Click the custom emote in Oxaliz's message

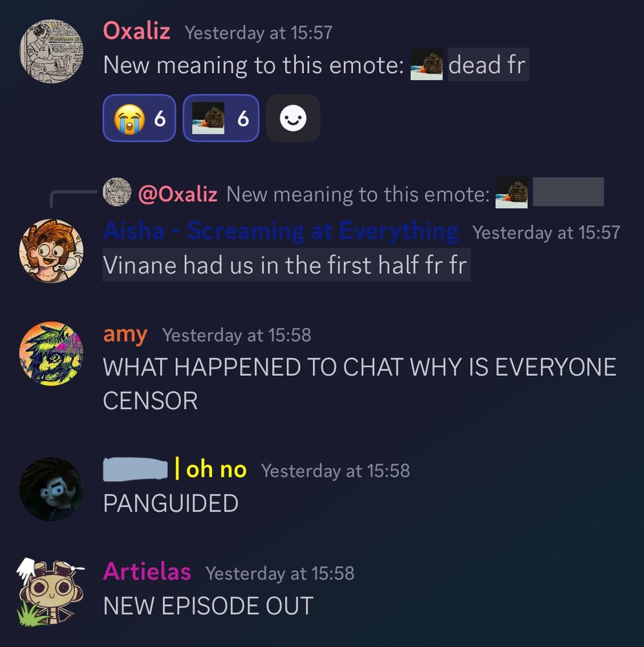click(426, 65)
